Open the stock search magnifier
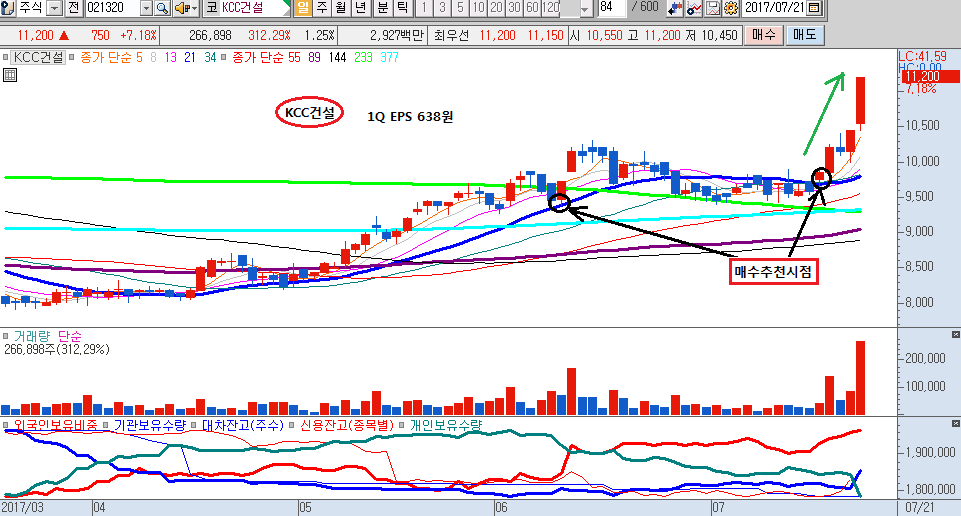Viewport: 961px width, 516px height. point(162,8)
